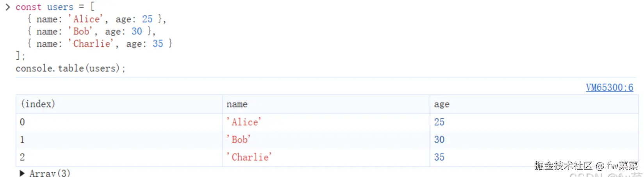Click age value 35 in table
This screenshot has height=177, width=644.
point(439,157)
